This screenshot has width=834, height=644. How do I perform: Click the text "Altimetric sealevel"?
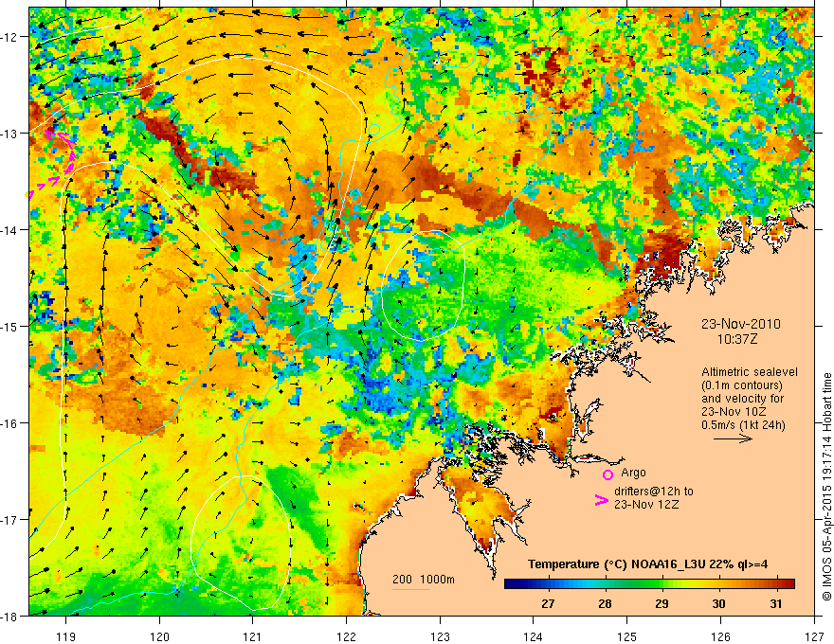pos(750,372)
